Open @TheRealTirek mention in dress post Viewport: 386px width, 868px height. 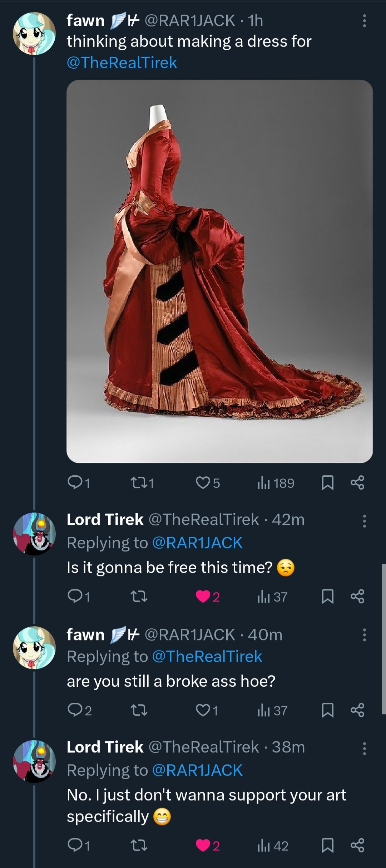click(x=122, y=63)
